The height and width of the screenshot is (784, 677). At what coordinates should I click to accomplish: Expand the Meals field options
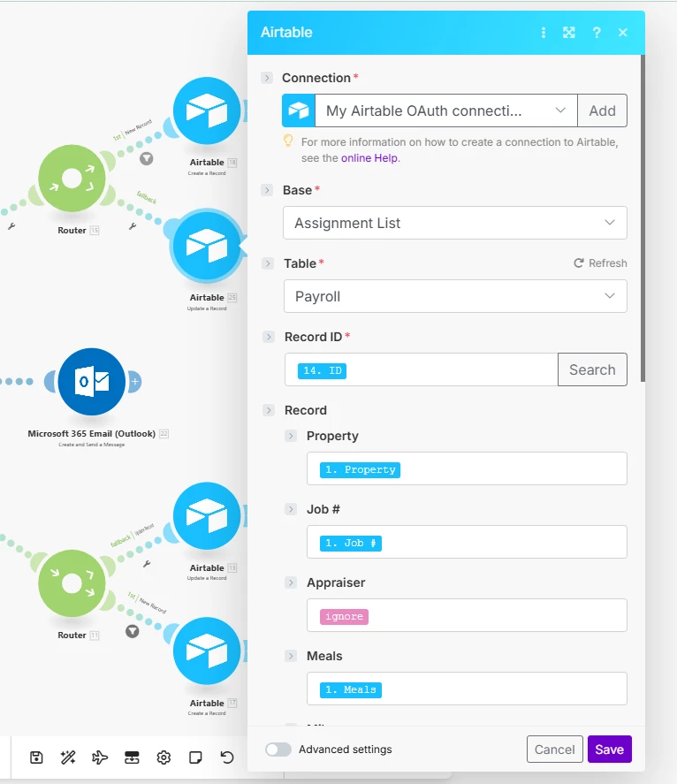[291, 656]
